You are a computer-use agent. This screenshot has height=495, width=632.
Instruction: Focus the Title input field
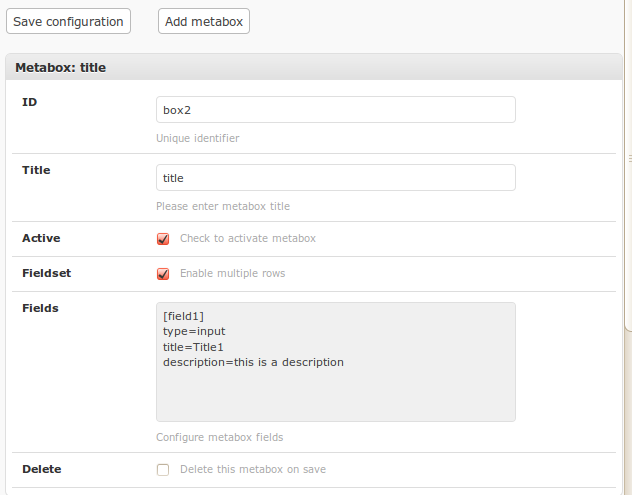[336, 178]
